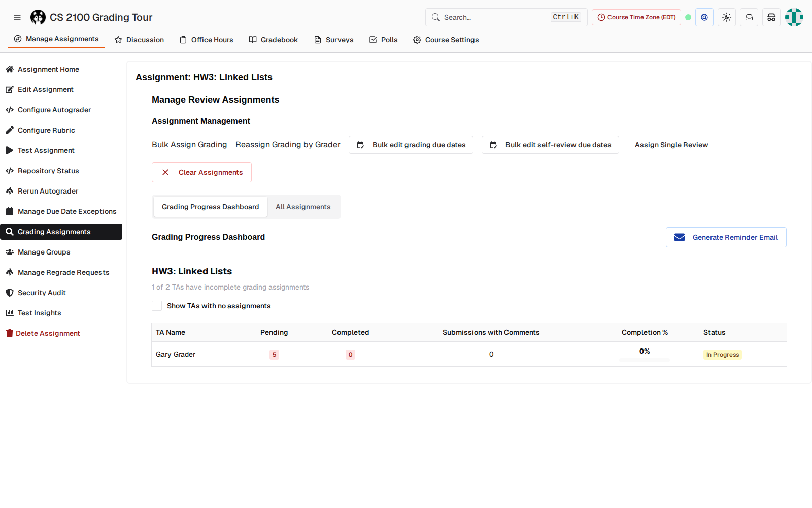The image size is (812, 508).
Task: Click the CS 2100 course logo
Action: 38,17
